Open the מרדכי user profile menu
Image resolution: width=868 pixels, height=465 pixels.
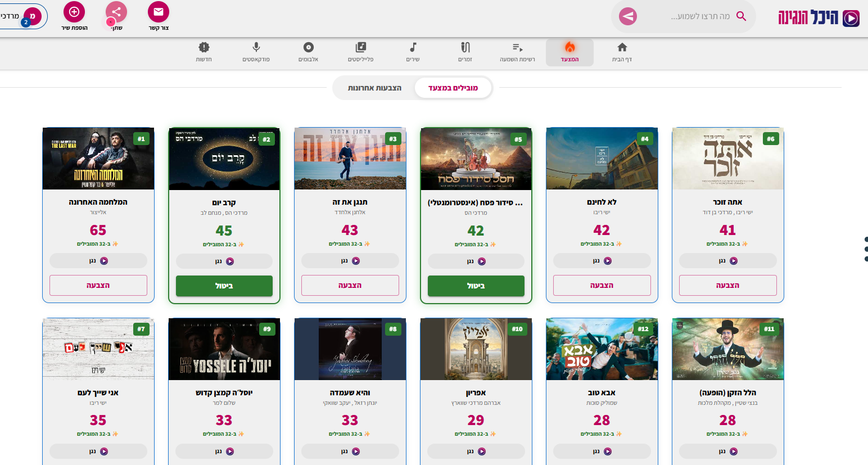[22, 16]
